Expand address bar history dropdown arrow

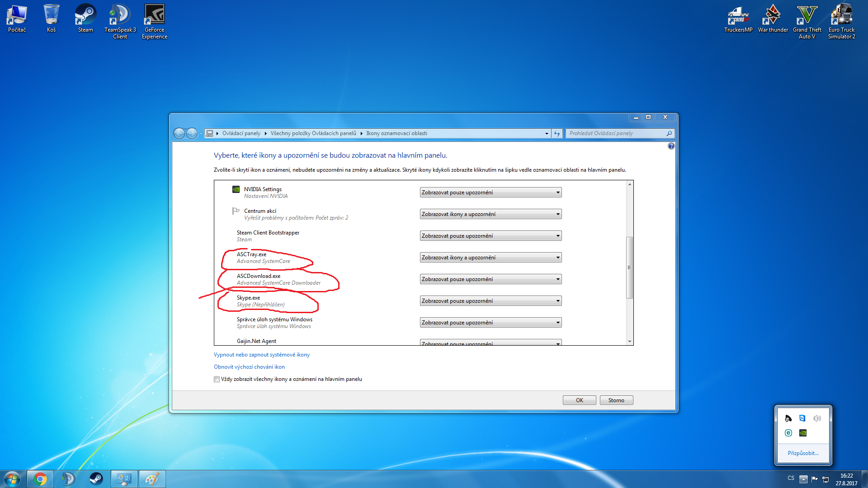pos(547,133)
